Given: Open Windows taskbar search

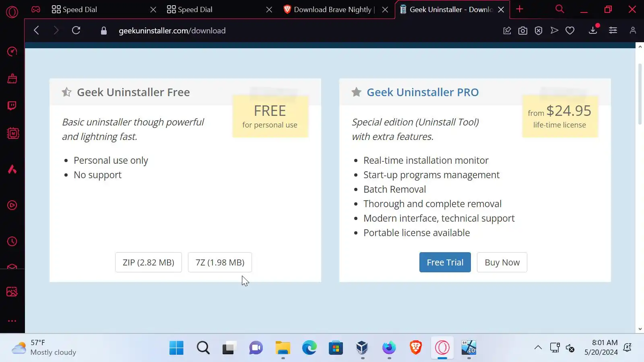Looking at the screenshot, I should tap(203, 348).
